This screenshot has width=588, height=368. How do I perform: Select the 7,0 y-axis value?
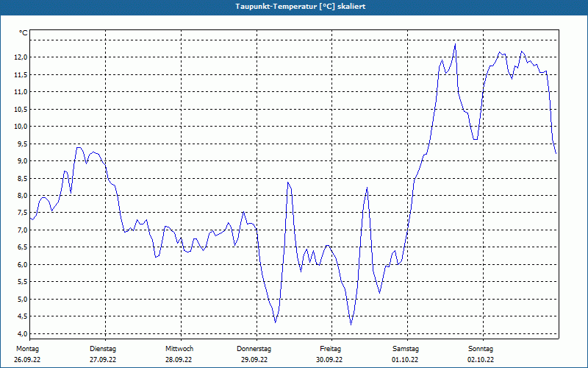pos(22,230)
